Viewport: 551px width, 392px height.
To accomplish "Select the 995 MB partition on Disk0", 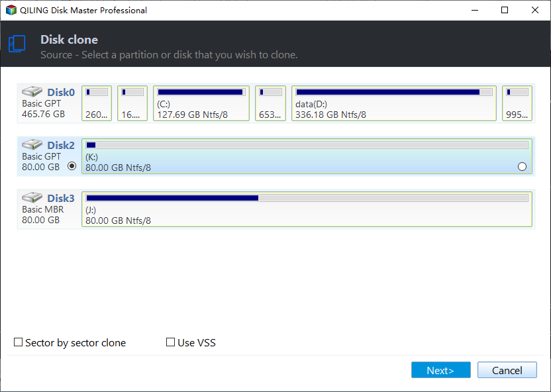I will tap(517, 103).
